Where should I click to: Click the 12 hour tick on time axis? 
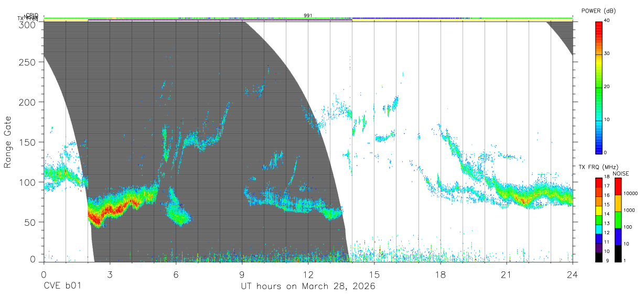coord(308,274)
